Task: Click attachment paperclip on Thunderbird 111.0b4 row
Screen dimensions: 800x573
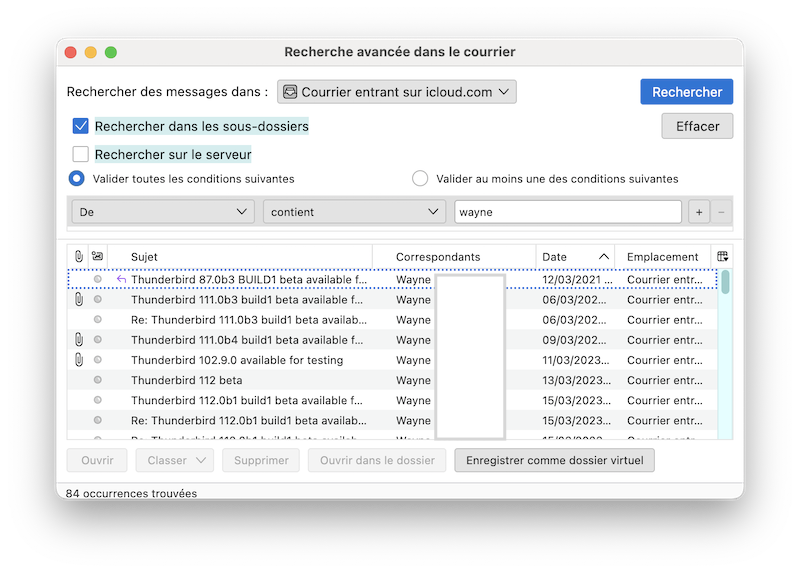Action: pyautogui.click(x=79, y=340)
